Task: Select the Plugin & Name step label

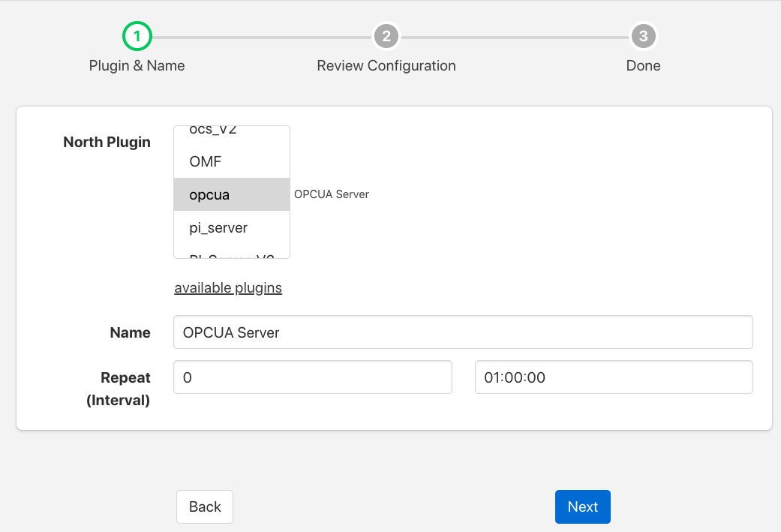Action: coord(137,66)
